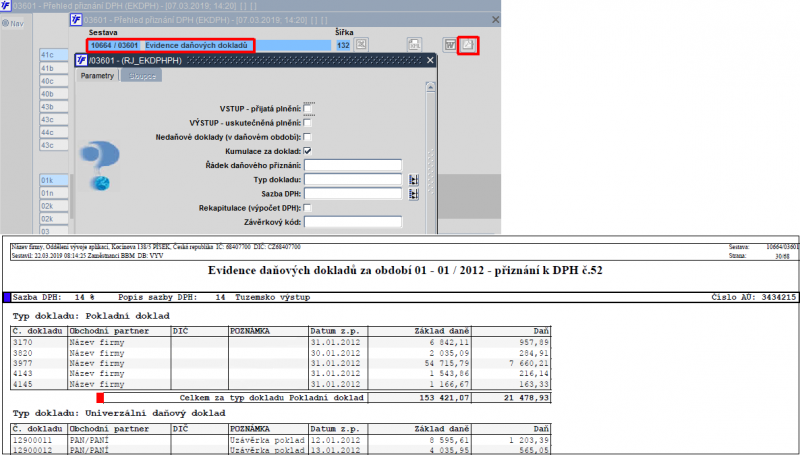Click the Řádek daňového přiznání field
Viewport: 800px width, 455px height.
coord(353,165)
